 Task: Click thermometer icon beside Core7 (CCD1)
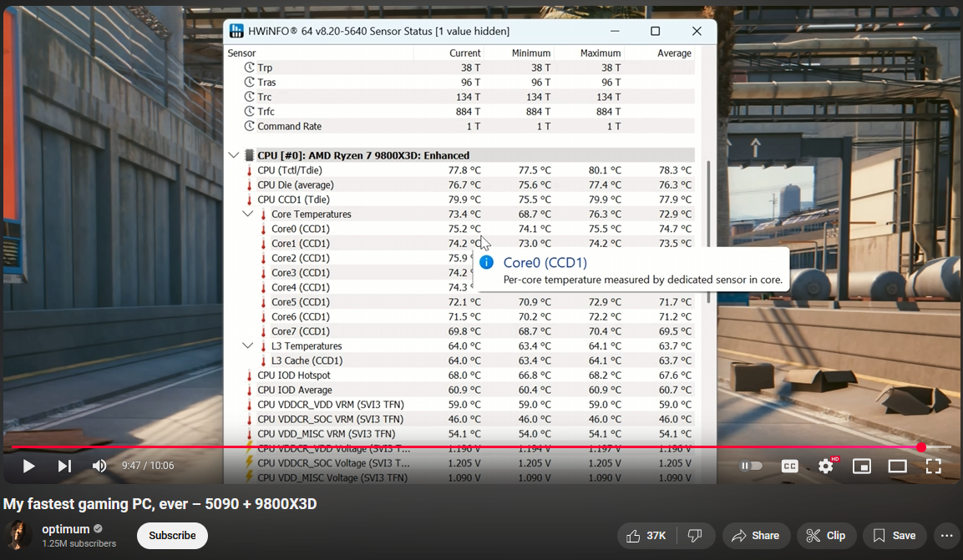click(x=263, y=332)
